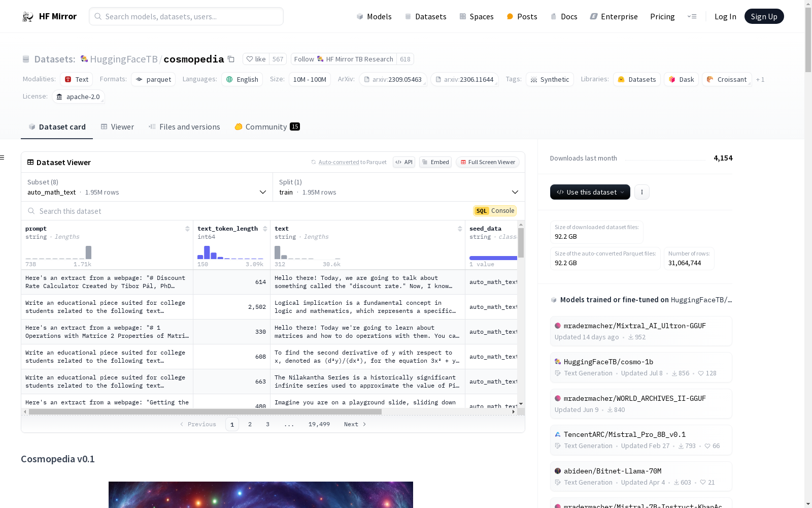The image size is (812, 508).
Task: Open arxiv:2309.05463 paper link
Action: [x=393, y=79]
